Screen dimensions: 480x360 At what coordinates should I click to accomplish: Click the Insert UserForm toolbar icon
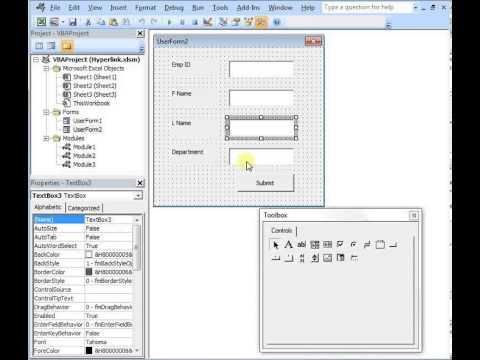pos(53,22)
